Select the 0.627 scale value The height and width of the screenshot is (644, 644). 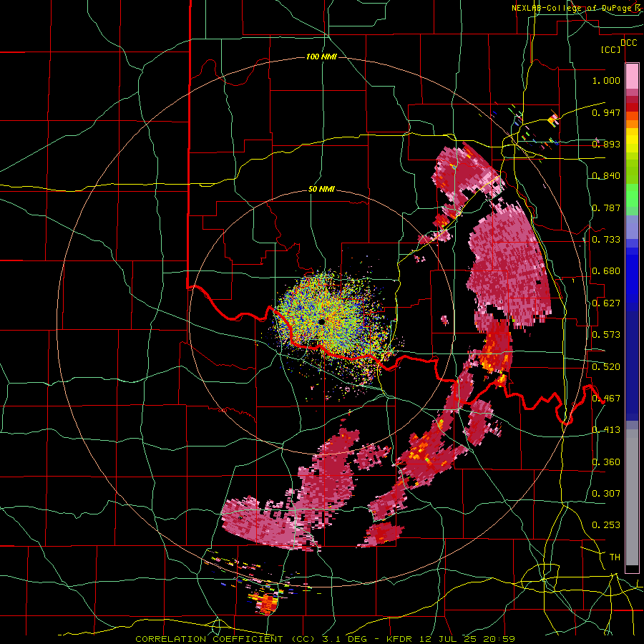[x=606, y=303]
